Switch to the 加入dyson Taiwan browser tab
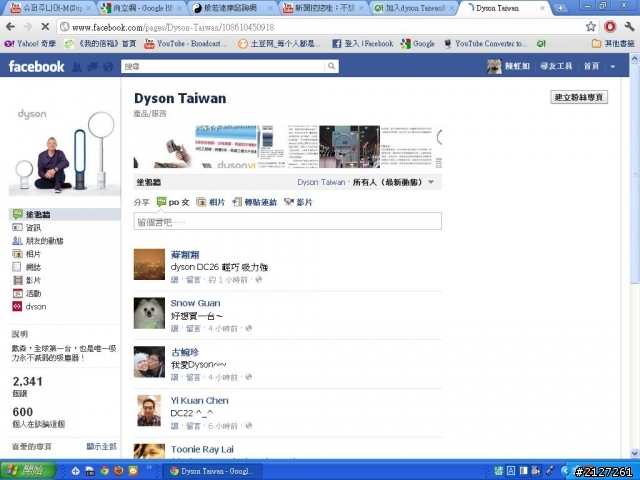Viewport: 640px width, 480px height. click(x=414, y=8)
